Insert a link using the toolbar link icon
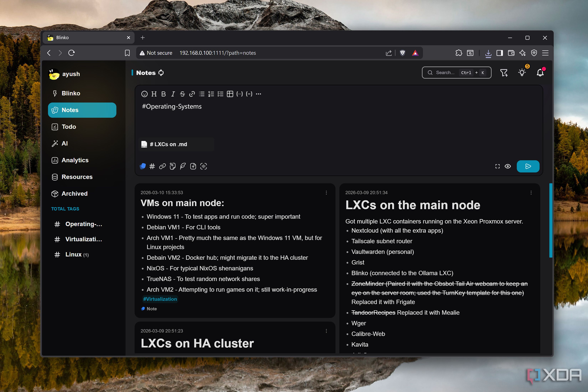The width and height of the screenshot is (588, 392). pos(192,94)
